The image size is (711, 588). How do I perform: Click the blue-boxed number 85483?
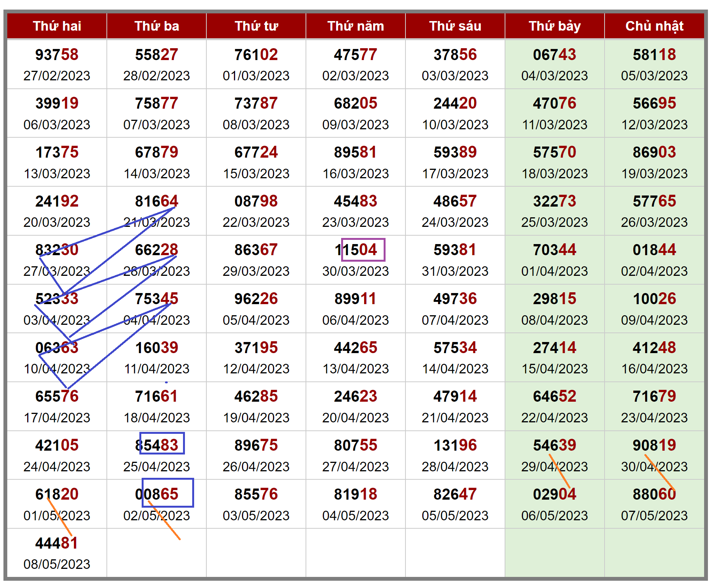(x=157, y=445)
